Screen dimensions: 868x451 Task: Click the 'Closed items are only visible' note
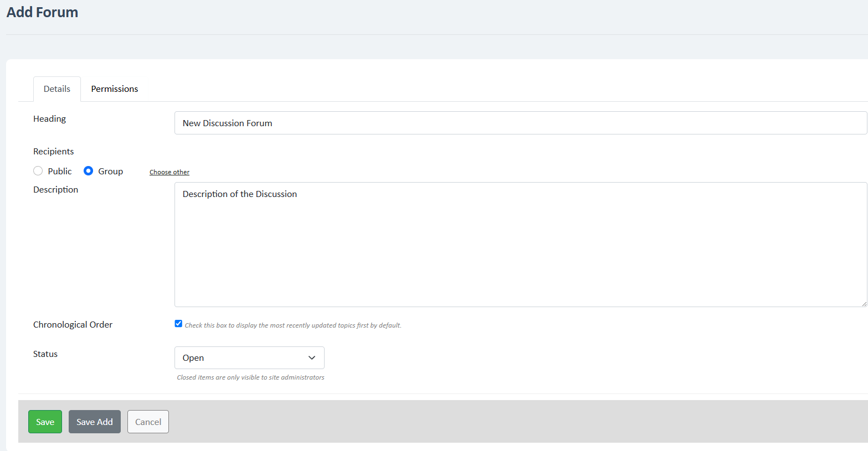point(250,377)
